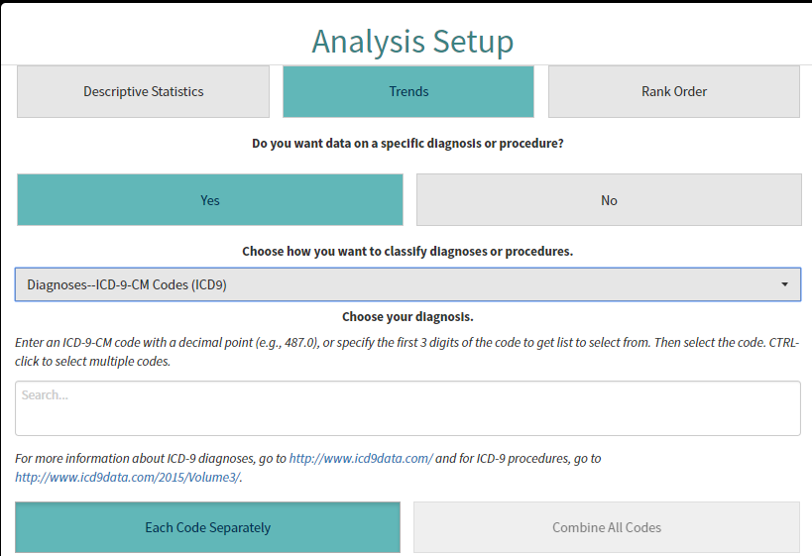
Task: Open the icd9data.com 2015 Volume3 procedures link
Action: pos(127,477)
